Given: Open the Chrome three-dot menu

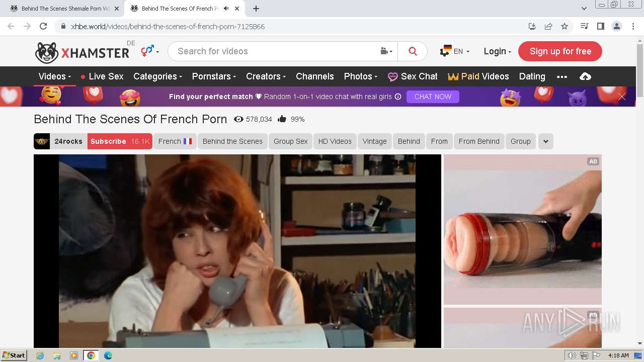Looking at the screenshot, I should click(632, 26).
